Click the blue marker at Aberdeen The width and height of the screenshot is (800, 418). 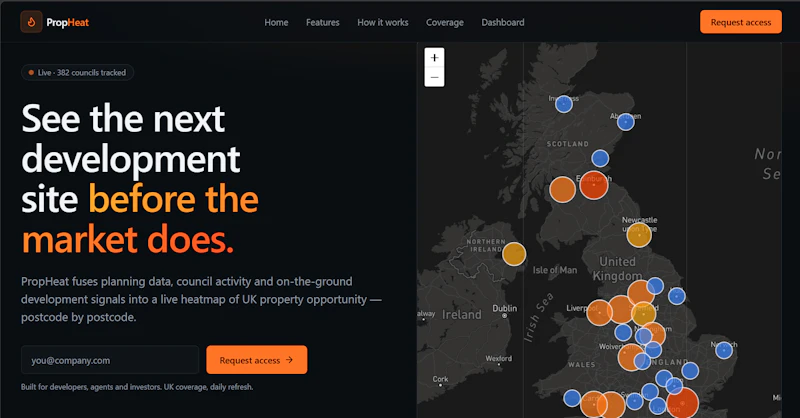tap(626, 122)
